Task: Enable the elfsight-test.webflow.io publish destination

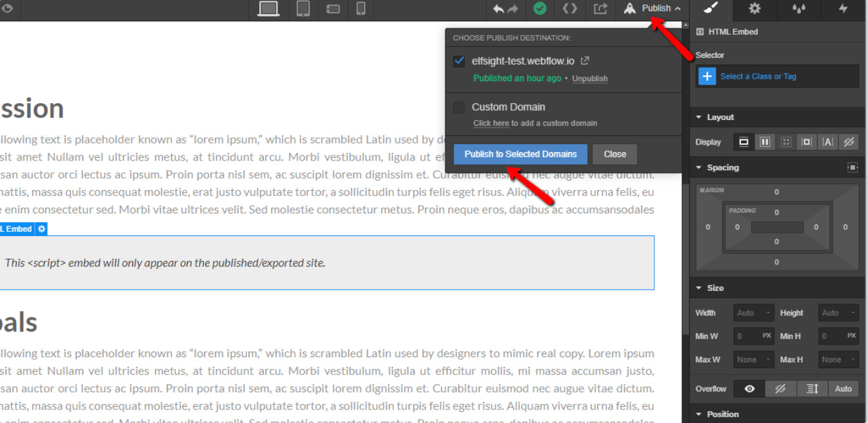Action: click(459, 61)
